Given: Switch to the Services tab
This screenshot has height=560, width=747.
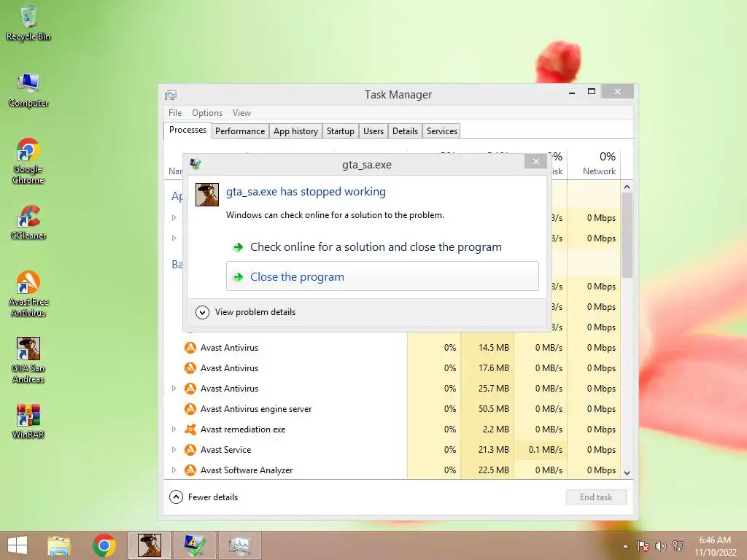Looking at the screenshot, I should [441, 131].
